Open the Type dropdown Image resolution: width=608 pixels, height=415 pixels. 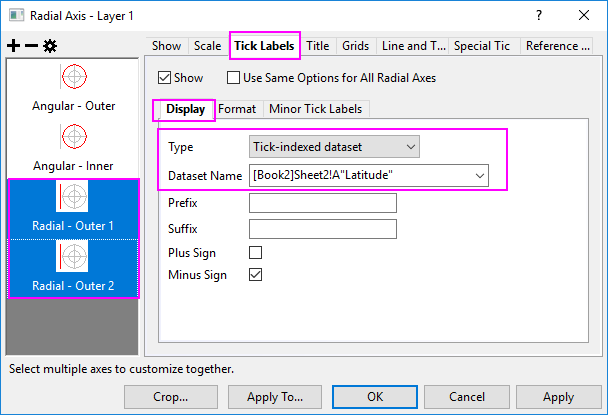point(335,147)
